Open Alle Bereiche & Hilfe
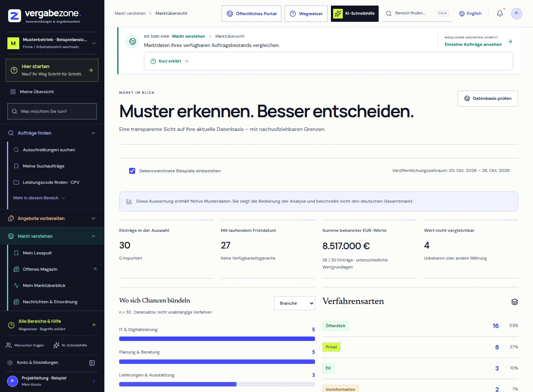The image size is (533, 392). 52,325
